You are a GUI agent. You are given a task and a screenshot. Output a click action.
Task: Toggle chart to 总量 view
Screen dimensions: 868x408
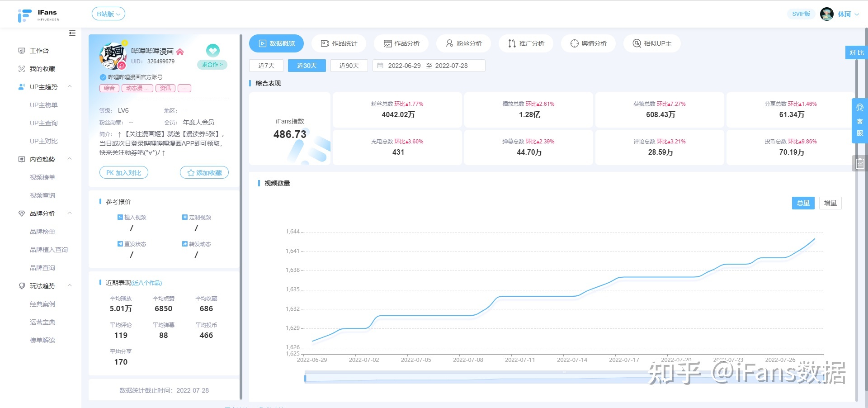click(x=803, y=203)
